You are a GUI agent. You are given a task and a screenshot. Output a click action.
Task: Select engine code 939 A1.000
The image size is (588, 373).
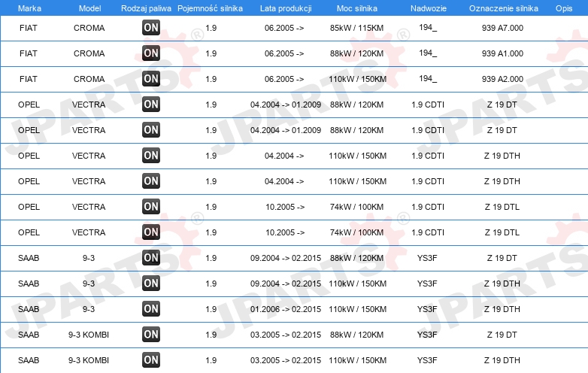pyautogui.click(x=502, y=53)
